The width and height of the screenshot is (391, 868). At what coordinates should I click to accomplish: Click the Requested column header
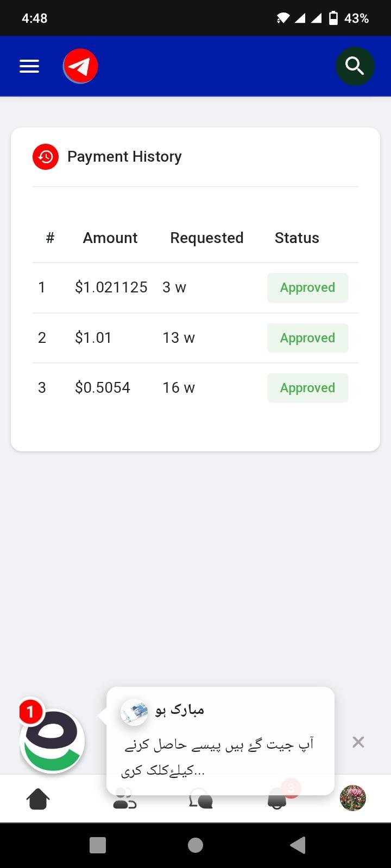(206, 238)
